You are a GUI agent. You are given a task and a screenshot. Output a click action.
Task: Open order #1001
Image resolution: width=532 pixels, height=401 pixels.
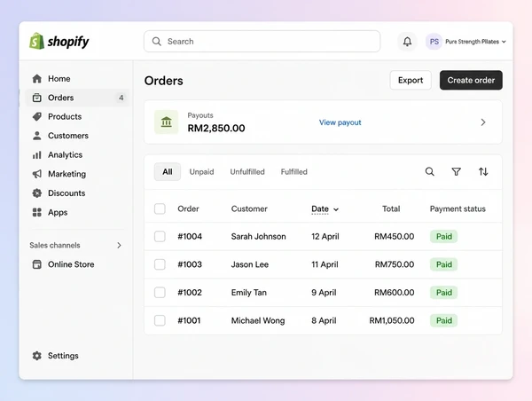click(x=189, y=320)
